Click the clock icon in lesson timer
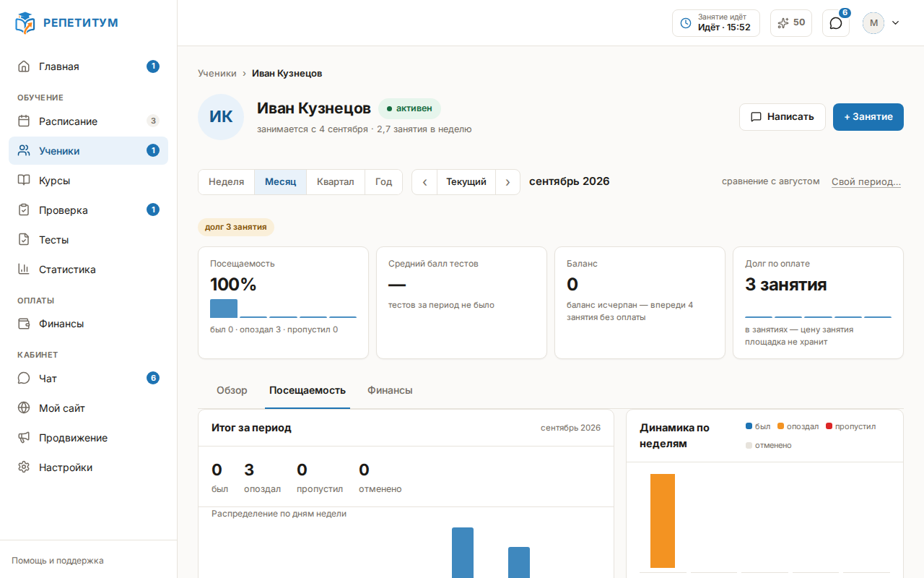 [686, 23]
